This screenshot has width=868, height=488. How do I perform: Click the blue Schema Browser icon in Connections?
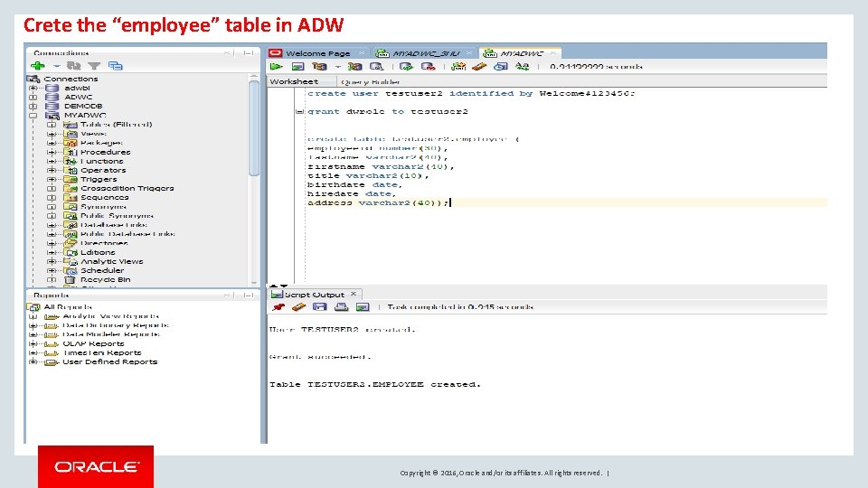pos(115,66)
